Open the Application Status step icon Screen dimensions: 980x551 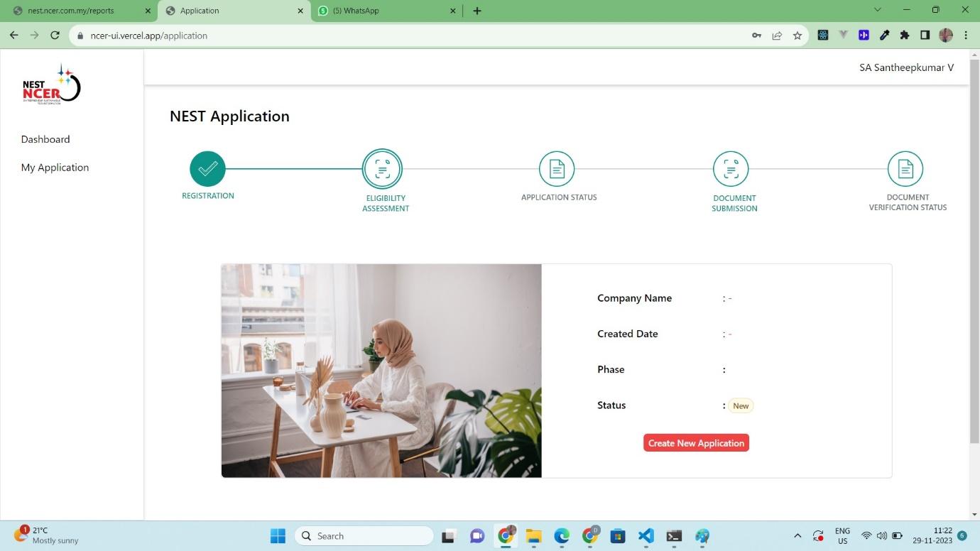pyautogui.click(x=557, y=169)
